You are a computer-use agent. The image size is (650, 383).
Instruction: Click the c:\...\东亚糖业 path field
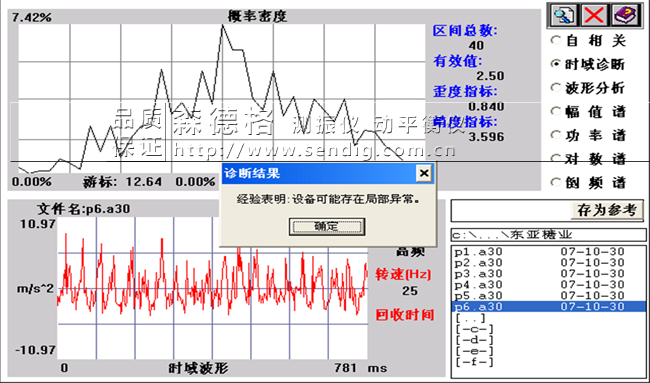(548, 235)
